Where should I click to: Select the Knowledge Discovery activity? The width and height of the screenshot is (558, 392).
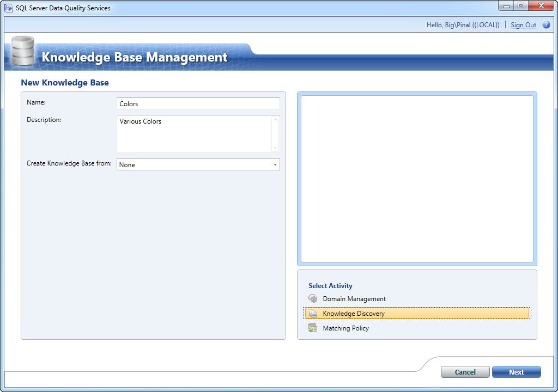[417, 314]
